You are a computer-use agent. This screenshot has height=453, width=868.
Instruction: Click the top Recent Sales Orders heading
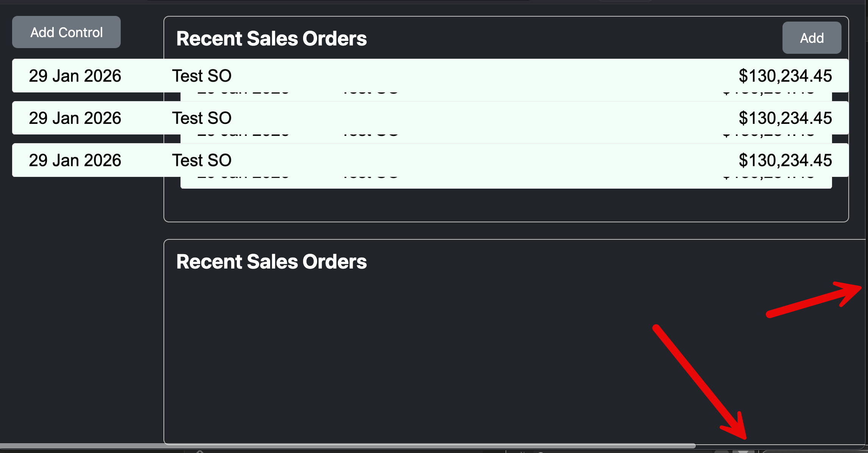[x=271, y=39]
